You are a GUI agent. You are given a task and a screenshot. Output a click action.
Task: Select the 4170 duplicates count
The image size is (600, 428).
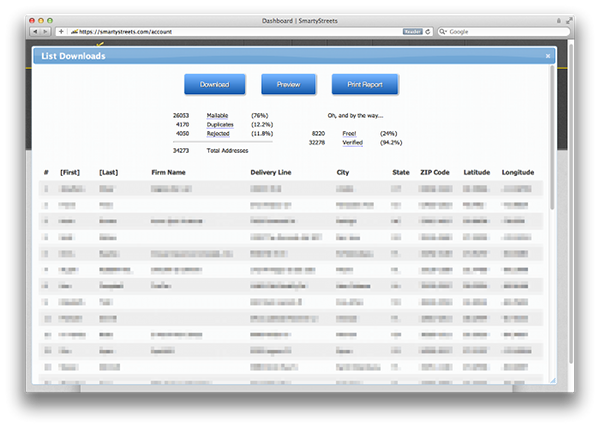pos(182,124)
